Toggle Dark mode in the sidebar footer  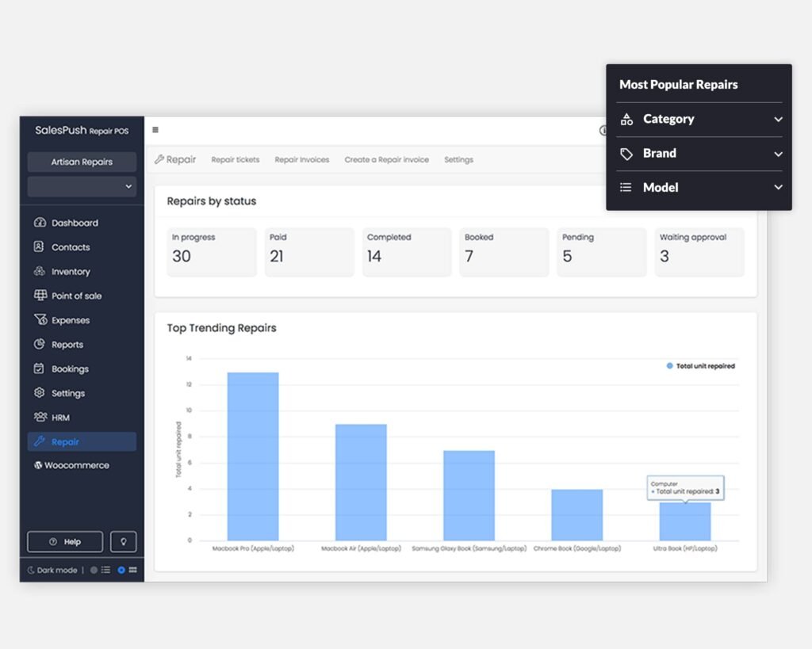tap(52, 570)
